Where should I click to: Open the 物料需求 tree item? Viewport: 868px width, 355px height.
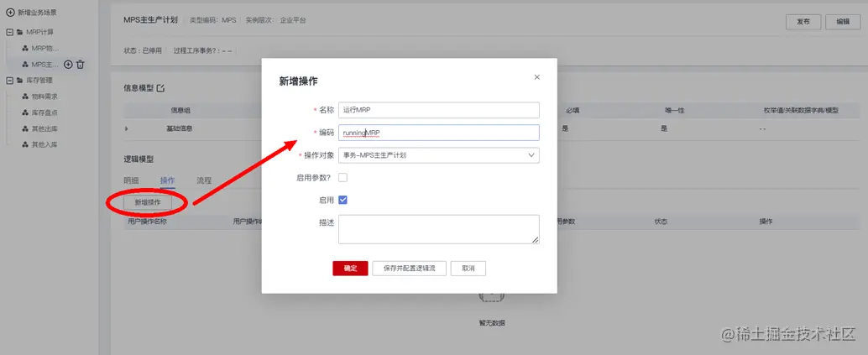coord(44,97)
